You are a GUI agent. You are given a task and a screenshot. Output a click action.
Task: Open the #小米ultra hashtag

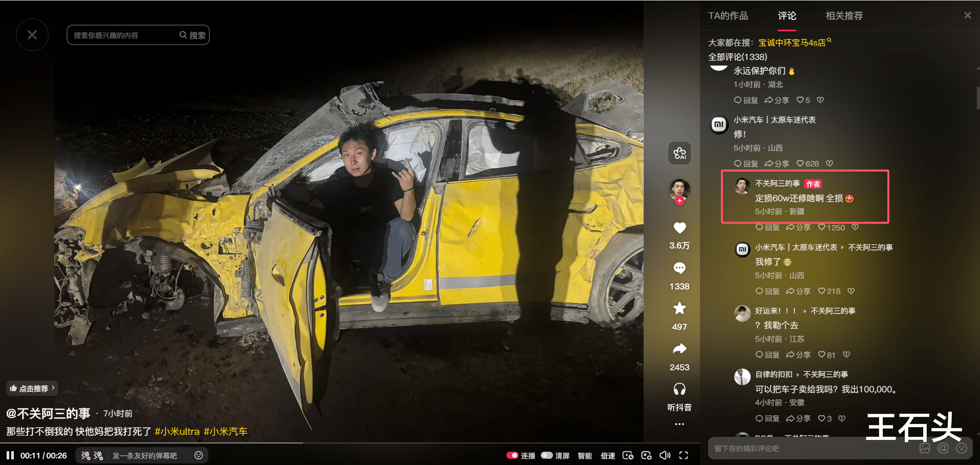click(177, 431)
